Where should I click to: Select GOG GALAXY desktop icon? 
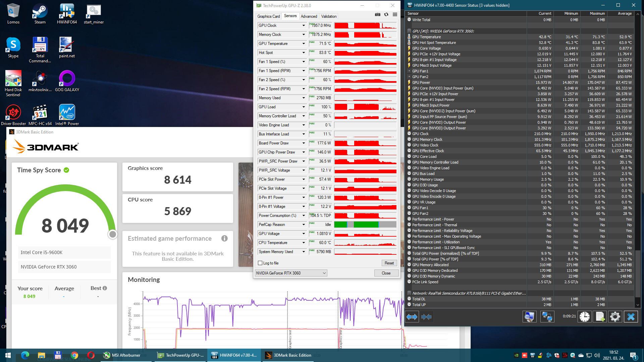pyautogui.click(x=67, y=81)
